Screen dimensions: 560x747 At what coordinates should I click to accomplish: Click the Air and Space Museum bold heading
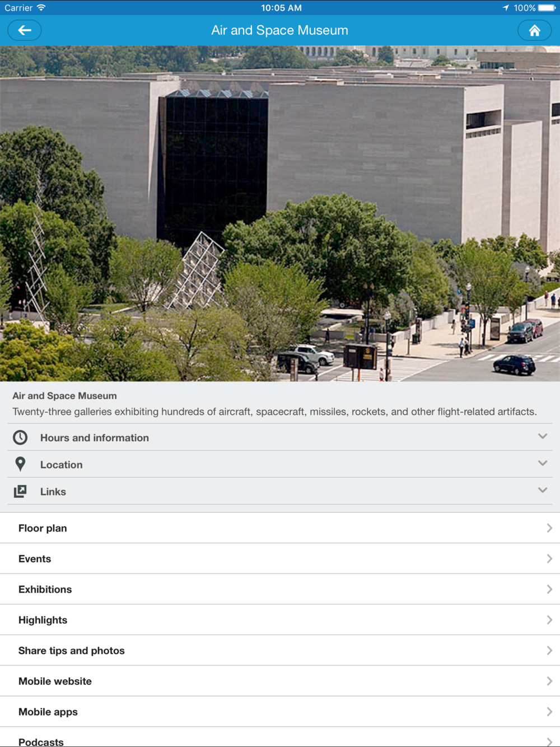[65, 396]
